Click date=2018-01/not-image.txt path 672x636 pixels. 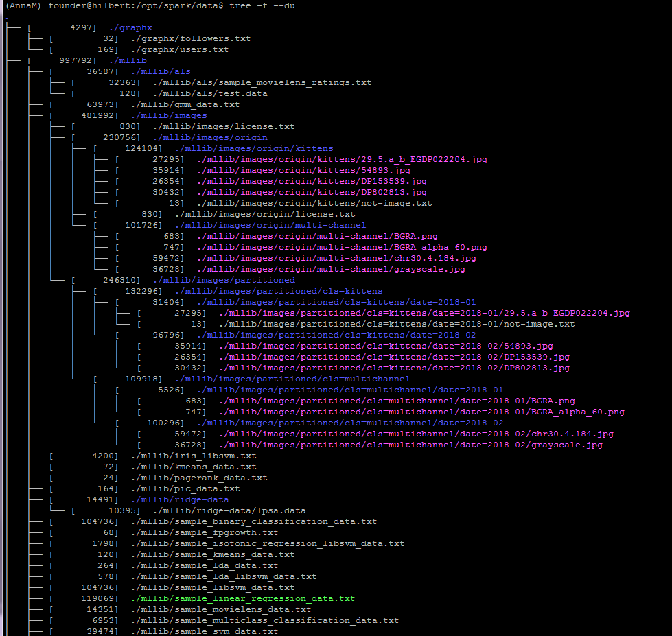point(397,325)
